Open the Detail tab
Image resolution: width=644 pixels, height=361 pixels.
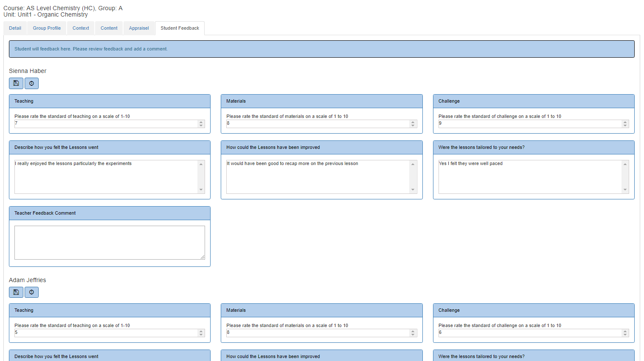pos(15,28)
